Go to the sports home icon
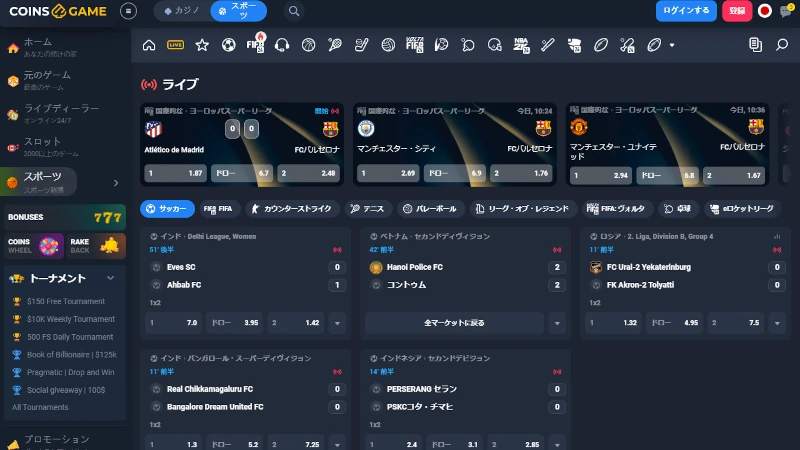Image resolution: width=800 pixels, height=450 pixels. (149, 45)
